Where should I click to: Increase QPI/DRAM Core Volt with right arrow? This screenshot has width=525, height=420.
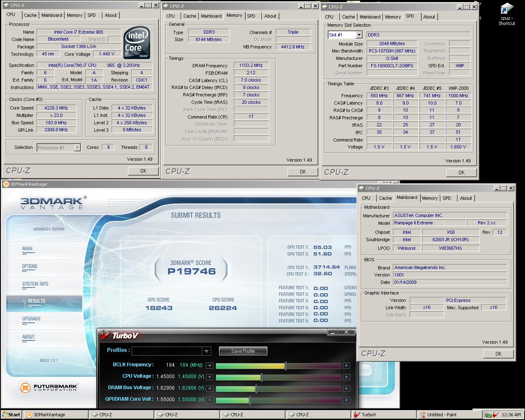346,400
